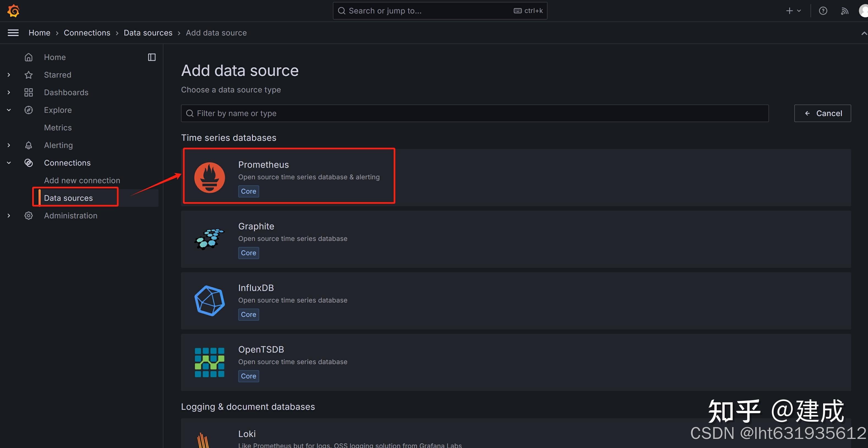Open the Administration gear icon
This screenshot has height=448, width=868.
(29, 216)
